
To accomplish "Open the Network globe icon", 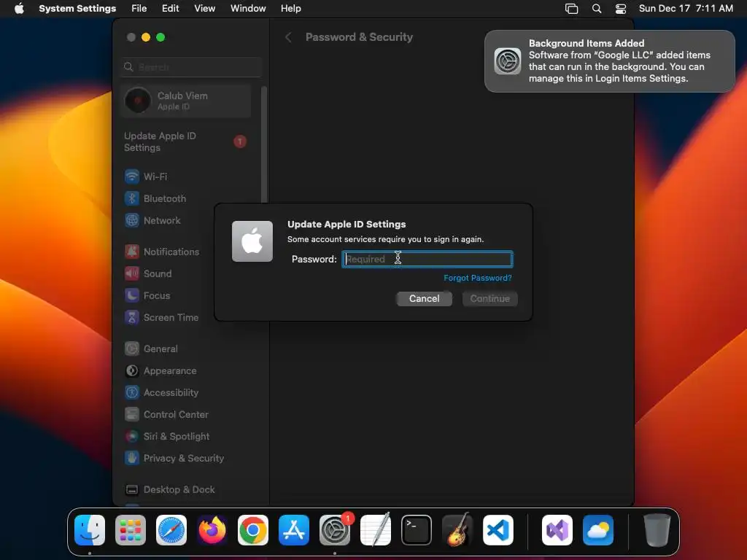I will [132, 220].
